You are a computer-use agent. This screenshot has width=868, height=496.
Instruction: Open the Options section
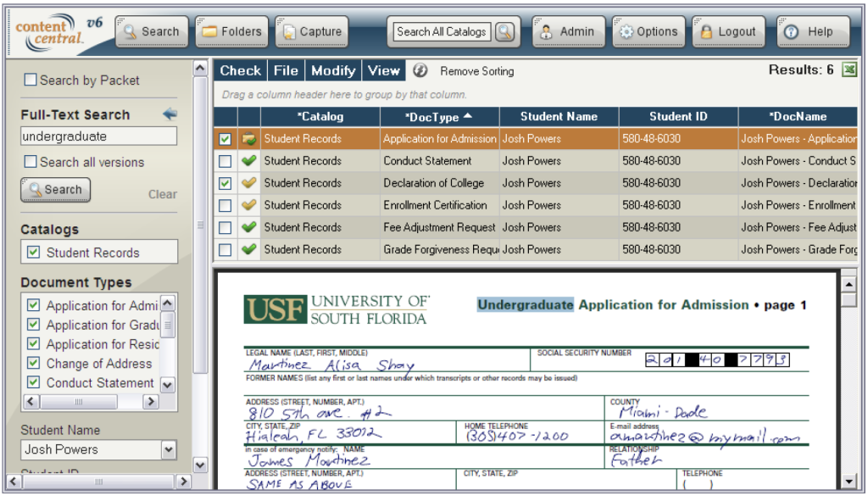click(x=648, y=31)
